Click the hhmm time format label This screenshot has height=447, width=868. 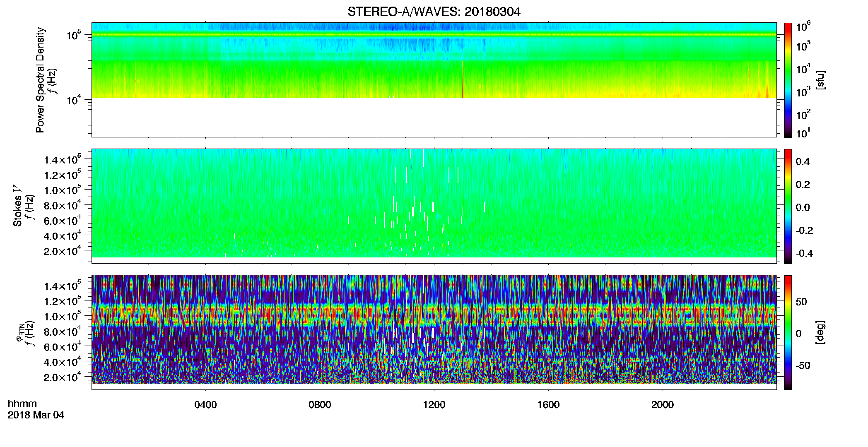pos(22,404)
